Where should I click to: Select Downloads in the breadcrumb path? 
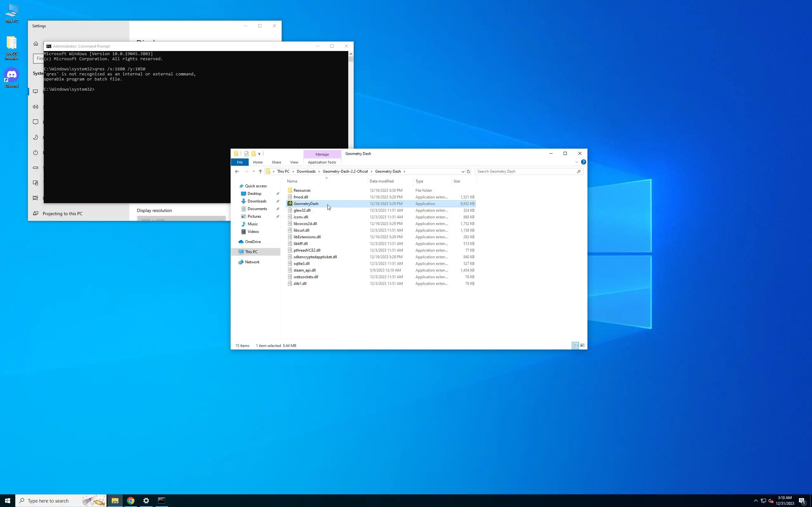[x=306, y=171]
